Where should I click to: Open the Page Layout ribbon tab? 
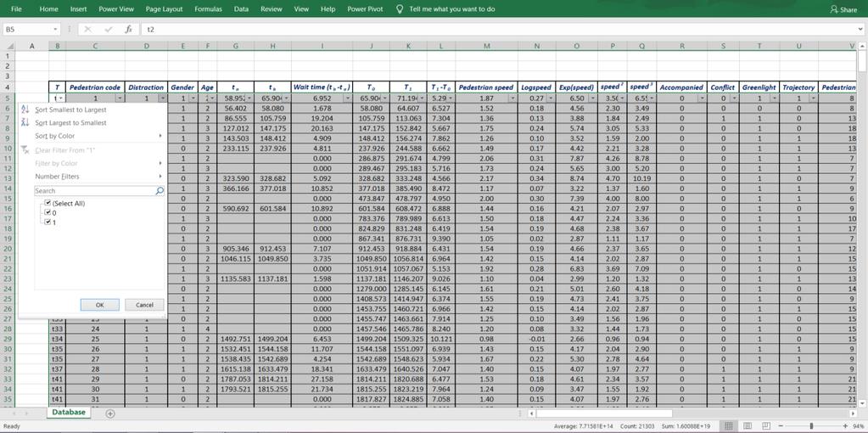(x=165, y=9)
